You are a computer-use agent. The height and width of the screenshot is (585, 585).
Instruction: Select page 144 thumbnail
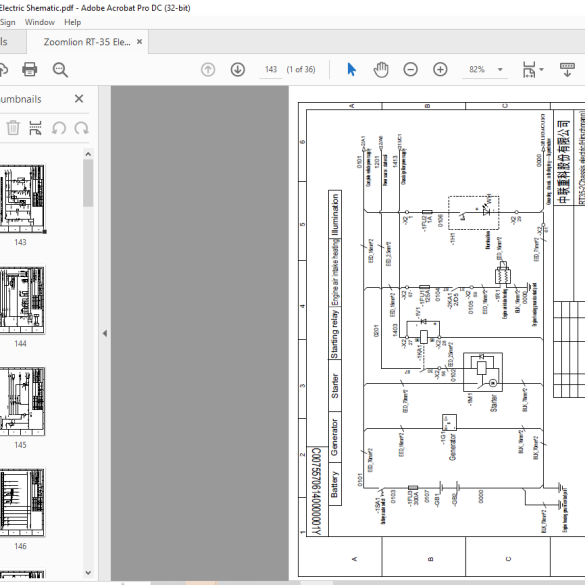[x=22, y=300]
